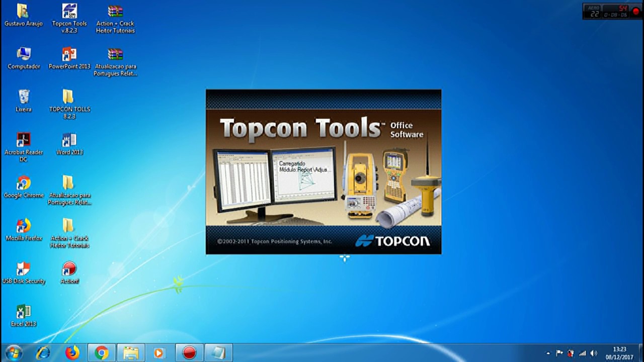The height and width of the screenshot is (362, 644).
Task: Open Action + Crack Heitor Tutoriais archive
Action: coord(115,19)
